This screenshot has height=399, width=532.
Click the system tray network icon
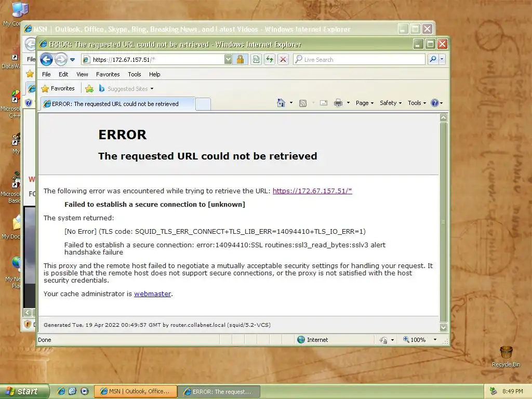click(493, 391)
